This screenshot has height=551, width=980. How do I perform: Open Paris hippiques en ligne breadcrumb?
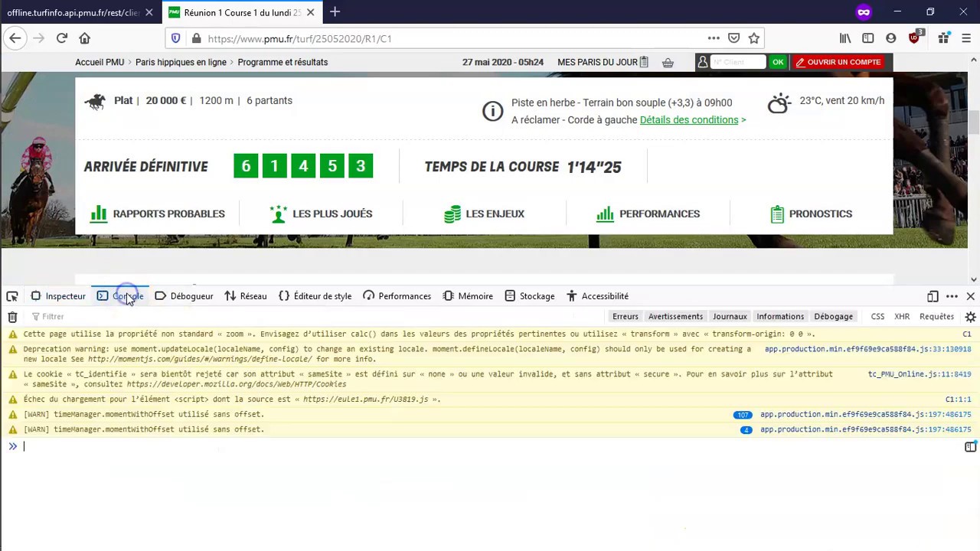[x=181, y=63]
